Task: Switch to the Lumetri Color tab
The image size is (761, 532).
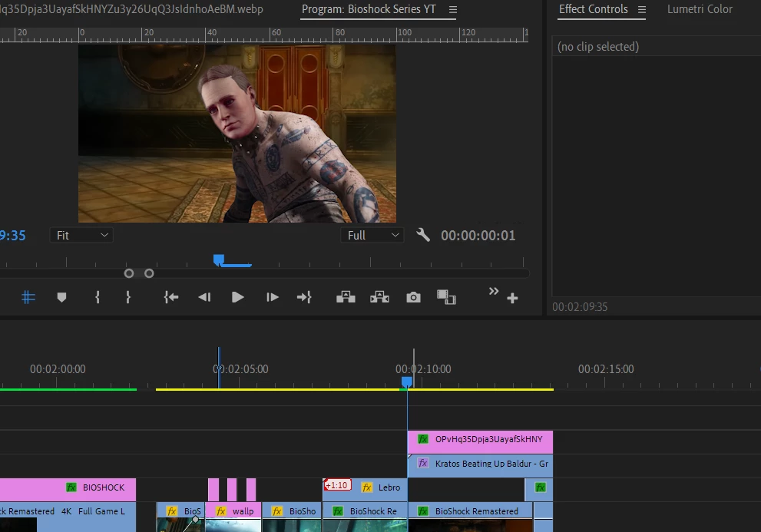Action: [x=700, y=9]
